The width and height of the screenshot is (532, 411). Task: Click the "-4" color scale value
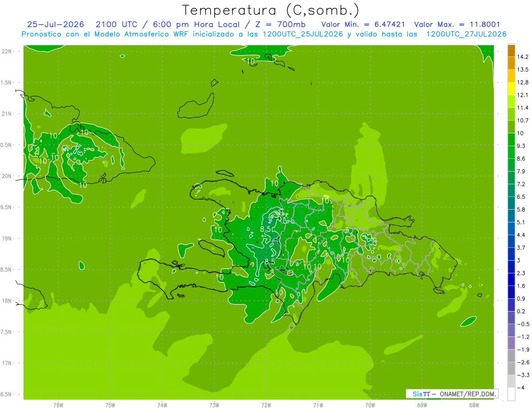(521, 388)
